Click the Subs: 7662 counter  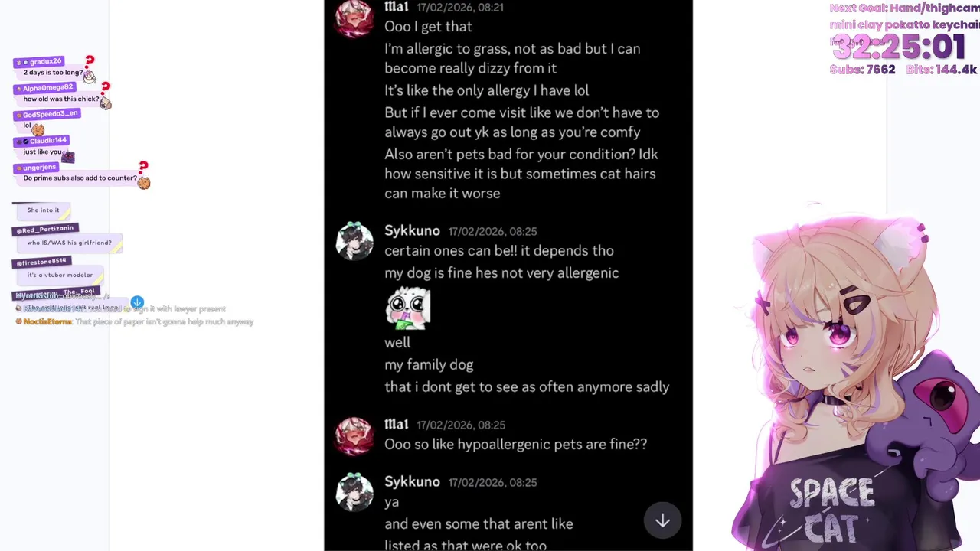[x=862, y=70]
